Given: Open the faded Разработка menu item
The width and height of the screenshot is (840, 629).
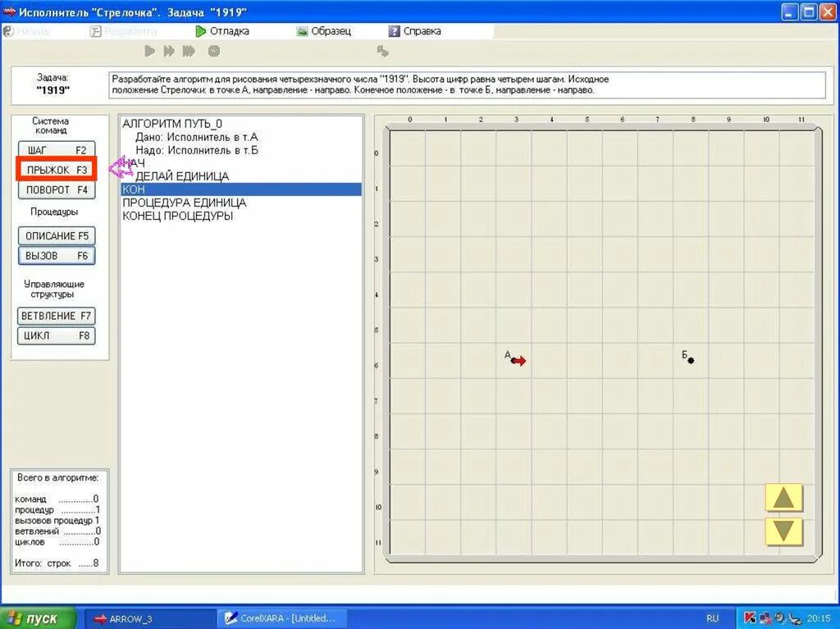Looking at the screenshot, I should point(124,31).
